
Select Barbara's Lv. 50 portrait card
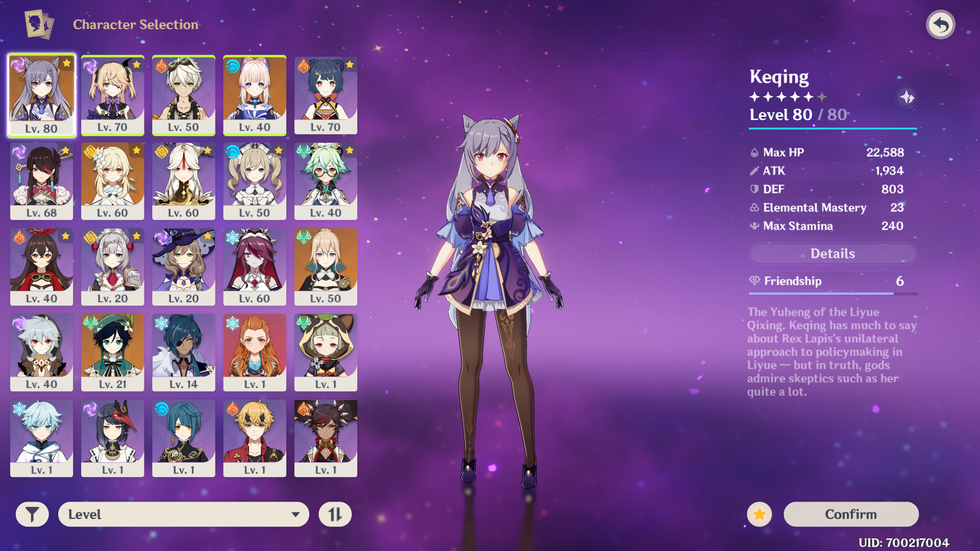[255, 181]
